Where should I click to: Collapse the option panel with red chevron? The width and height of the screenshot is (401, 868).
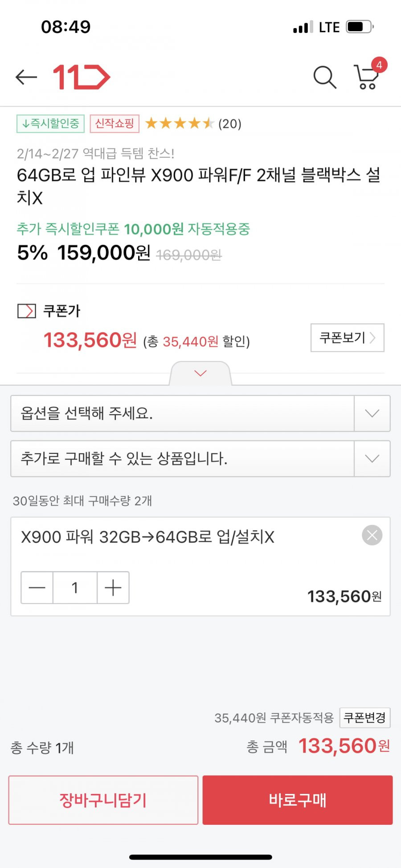tap(200, 373)
